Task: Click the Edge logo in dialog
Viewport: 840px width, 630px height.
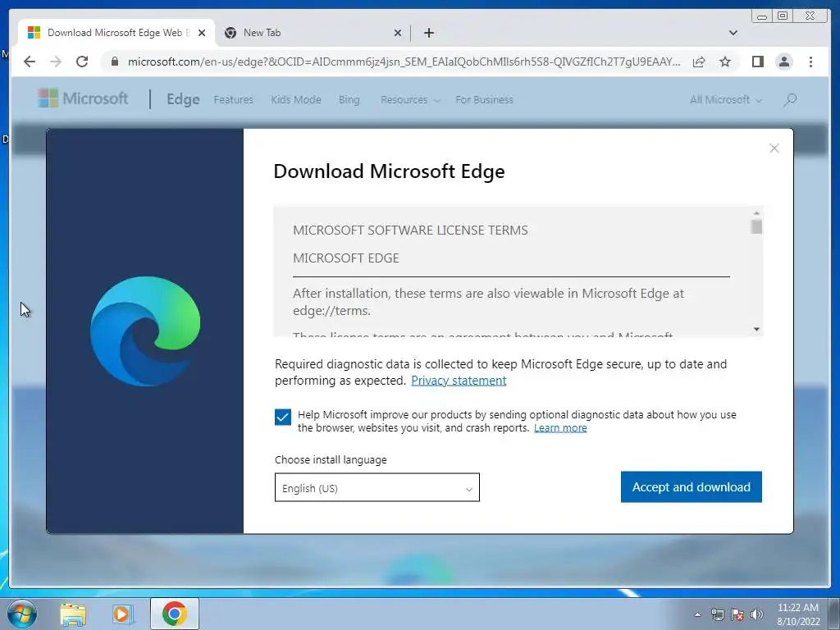Action: (x=145, y=331)
